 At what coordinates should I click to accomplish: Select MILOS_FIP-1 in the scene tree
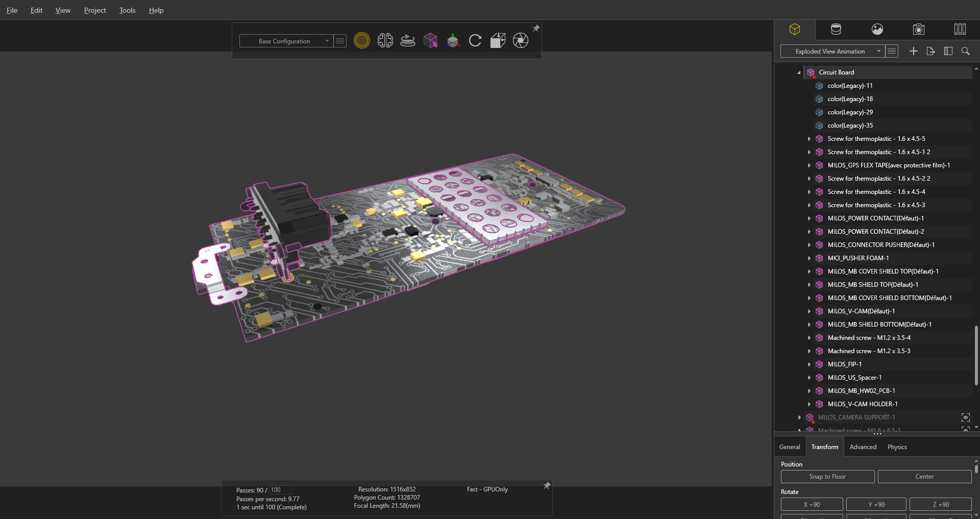(844, 364)
